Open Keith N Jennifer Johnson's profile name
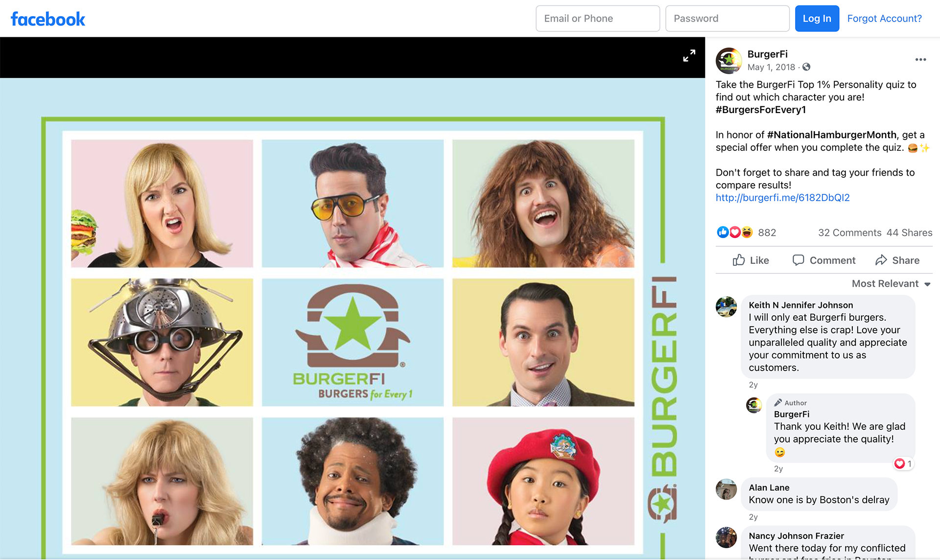The width and height of the screenshot is (940, 560). coord(800,305)
